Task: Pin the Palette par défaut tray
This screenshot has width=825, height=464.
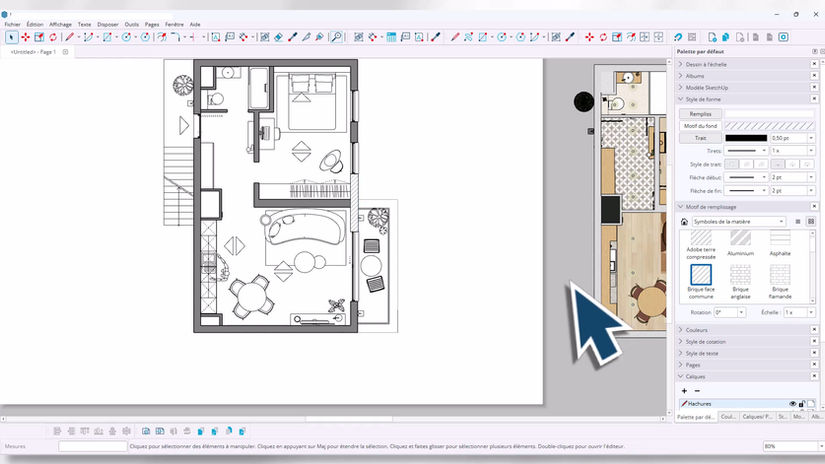Action: [814, 52]
